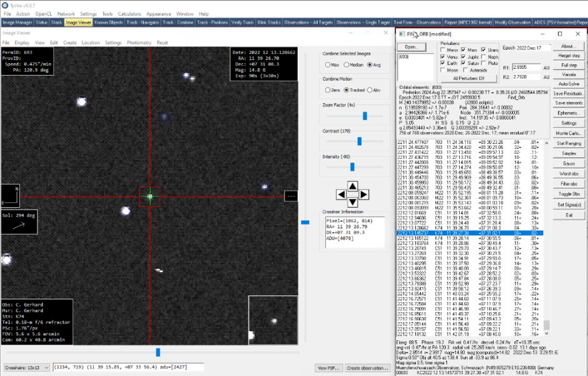Uncheck the Mars perturber

point(464,49)
